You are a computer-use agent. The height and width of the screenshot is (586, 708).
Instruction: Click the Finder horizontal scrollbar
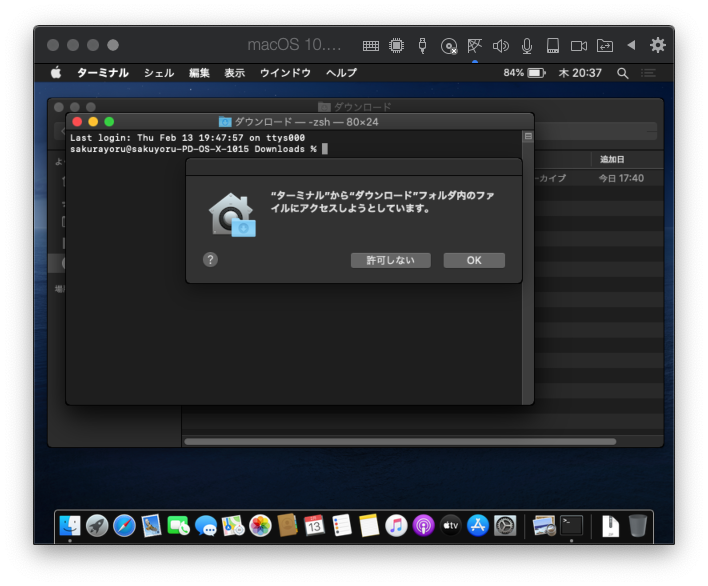coord(401,442)
